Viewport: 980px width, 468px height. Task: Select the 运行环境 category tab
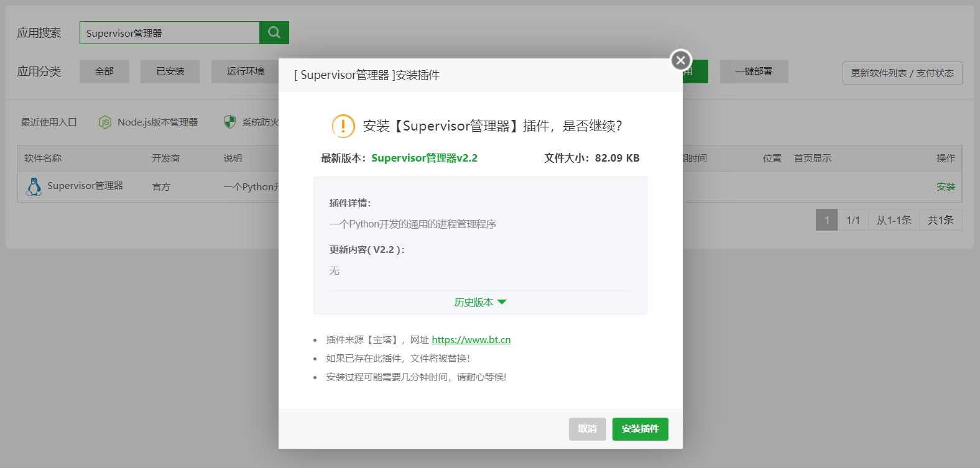(x=245, y=71)
